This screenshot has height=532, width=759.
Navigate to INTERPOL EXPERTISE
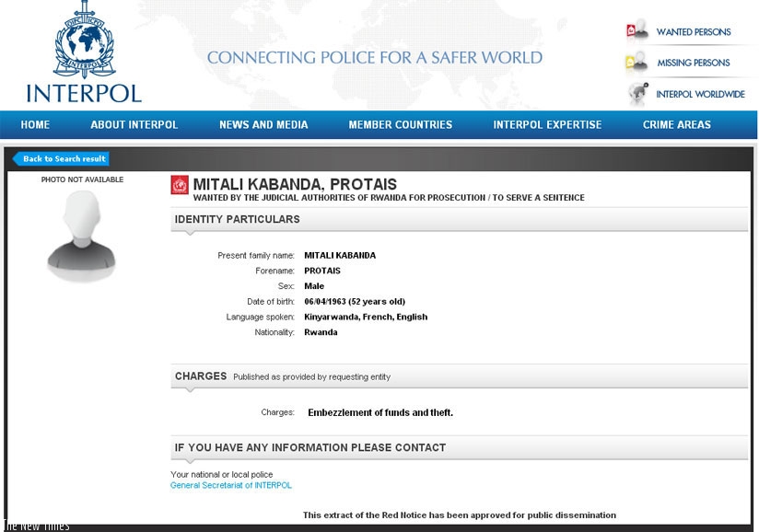(x=548, y=125)
